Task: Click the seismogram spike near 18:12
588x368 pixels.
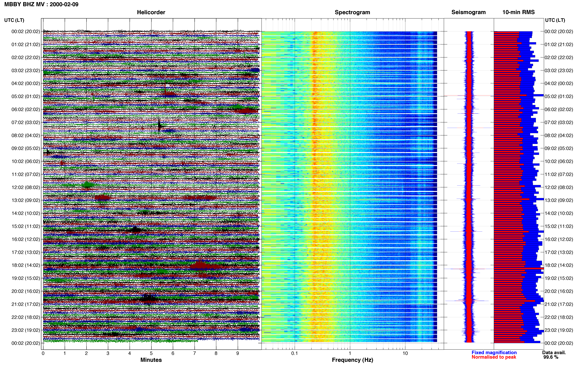Action: click(469, 269)
